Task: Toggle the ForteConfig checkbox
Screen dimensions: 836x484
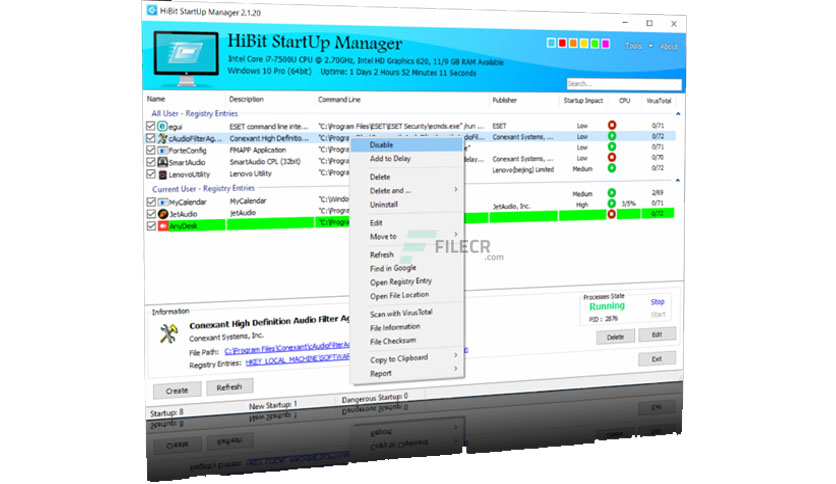Action: pos(151,150)
